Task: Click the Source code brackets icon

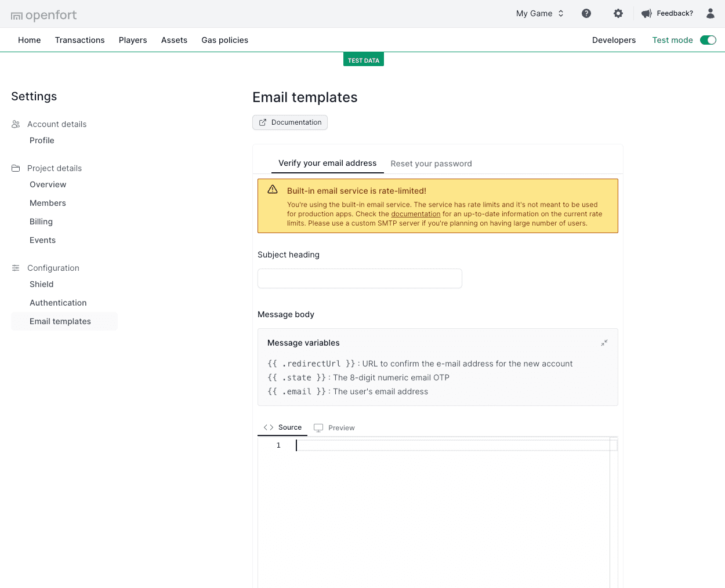Action: click(x=269, y=427)
